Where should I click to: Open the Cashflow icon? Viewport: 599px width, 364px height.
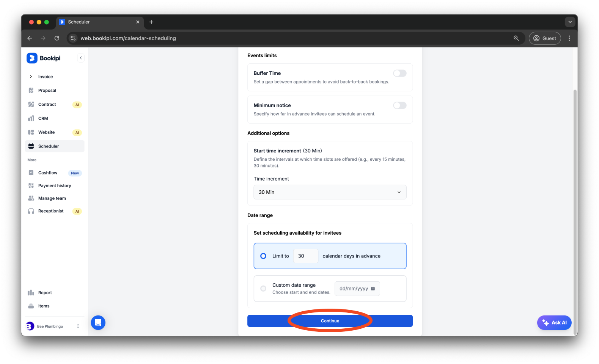tap(31, 173)
